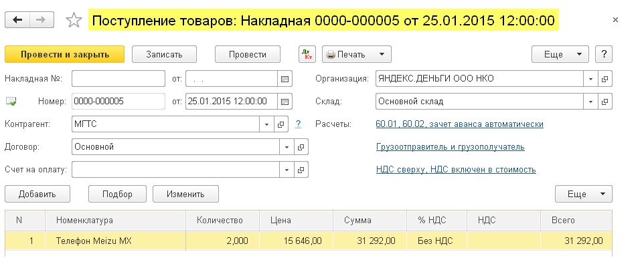The image size is (644, 266).
Task: Click the Записать button
Action: pos(164,54)
